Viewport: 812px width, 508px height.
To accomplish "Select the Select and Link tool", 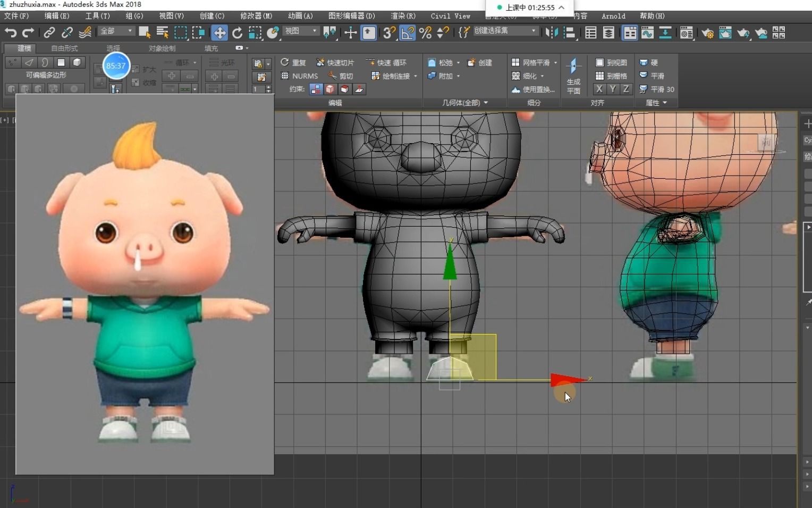I will click(x=49, y=33).
